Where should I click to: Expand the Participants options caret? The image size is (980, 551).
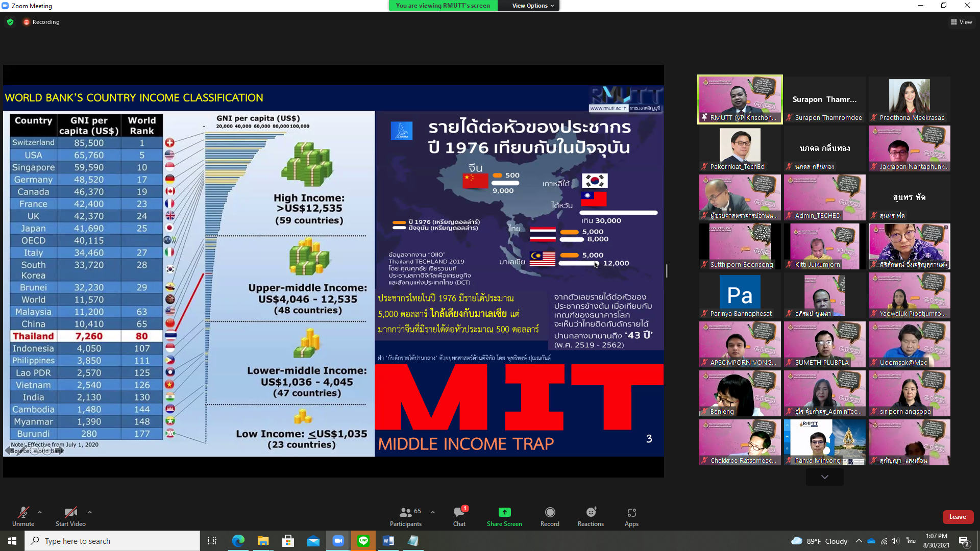[x=433, y=512]
